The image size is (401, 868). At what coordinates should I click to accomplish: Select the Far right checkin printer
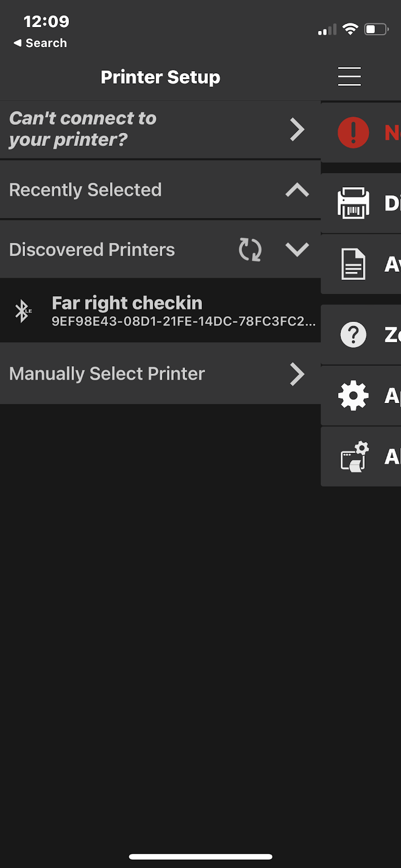(160, 311)
